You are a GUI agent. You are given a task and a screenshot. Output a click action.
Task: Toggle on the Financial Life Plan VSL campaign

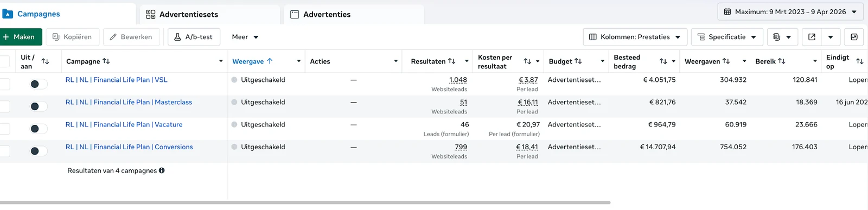point(39,84)
